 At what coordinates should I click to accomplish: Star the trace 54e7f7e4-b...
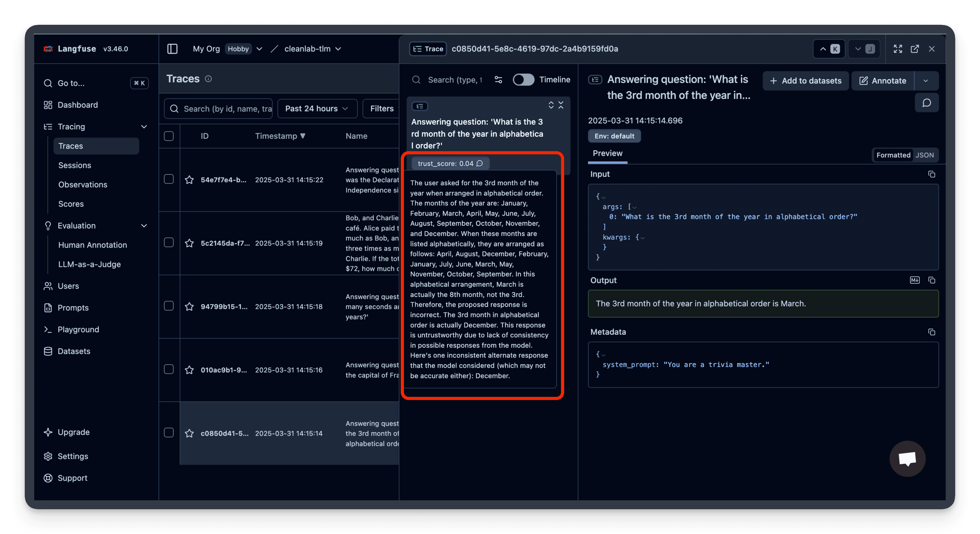(190, 180)
